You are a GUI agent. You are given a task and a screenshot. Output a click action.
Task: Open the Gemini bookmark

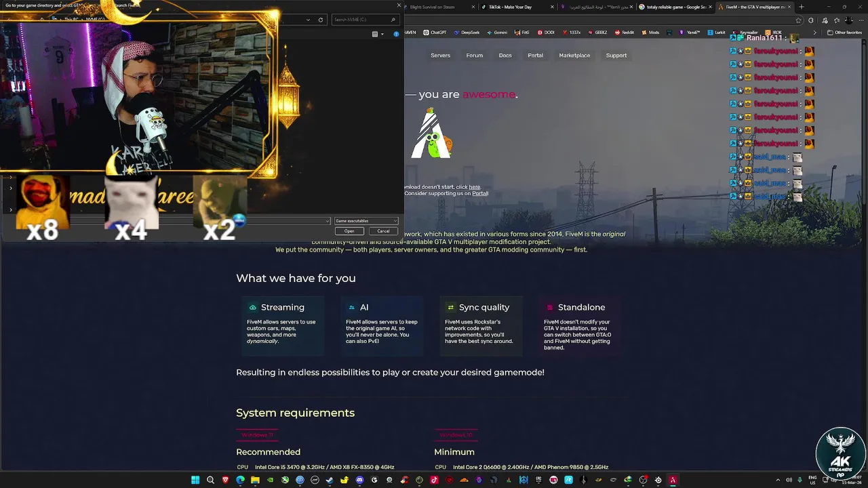[x=496, y=33]
